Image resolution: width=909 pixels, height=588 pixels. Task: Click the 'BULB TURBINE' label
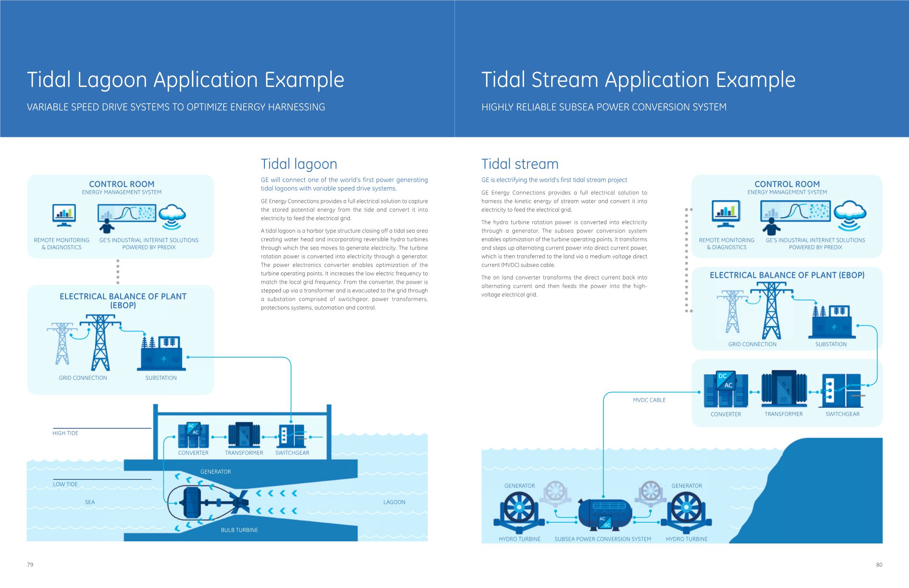(x=239, y=530)
